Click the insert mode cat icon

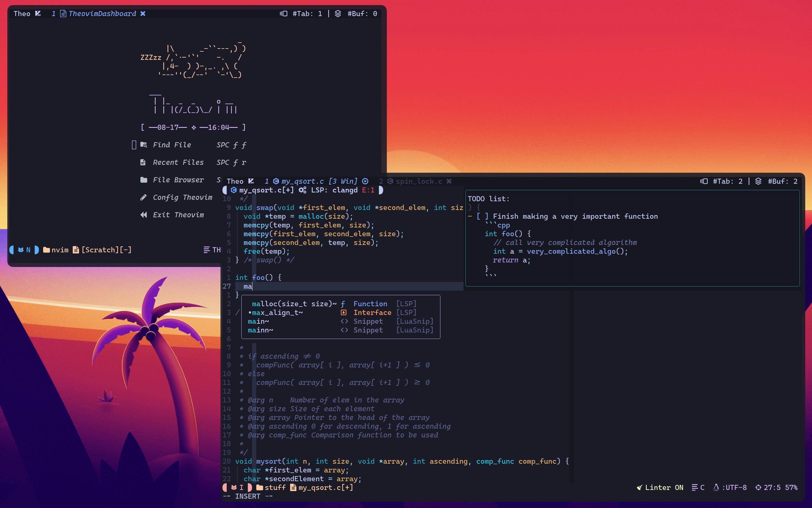(234, 487)
